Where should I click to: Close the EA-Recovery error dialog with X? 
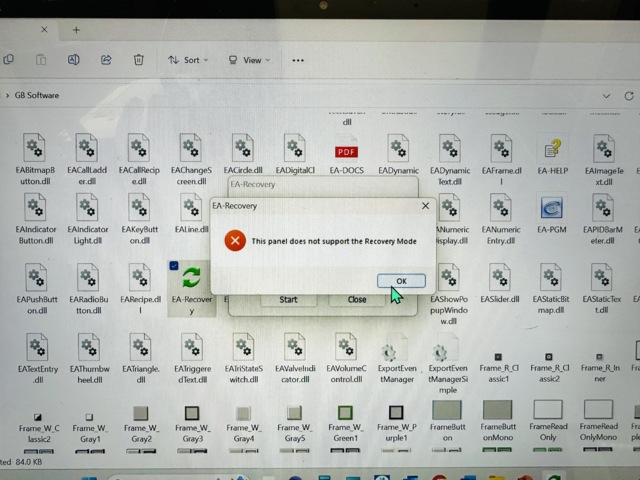[425, 206]
